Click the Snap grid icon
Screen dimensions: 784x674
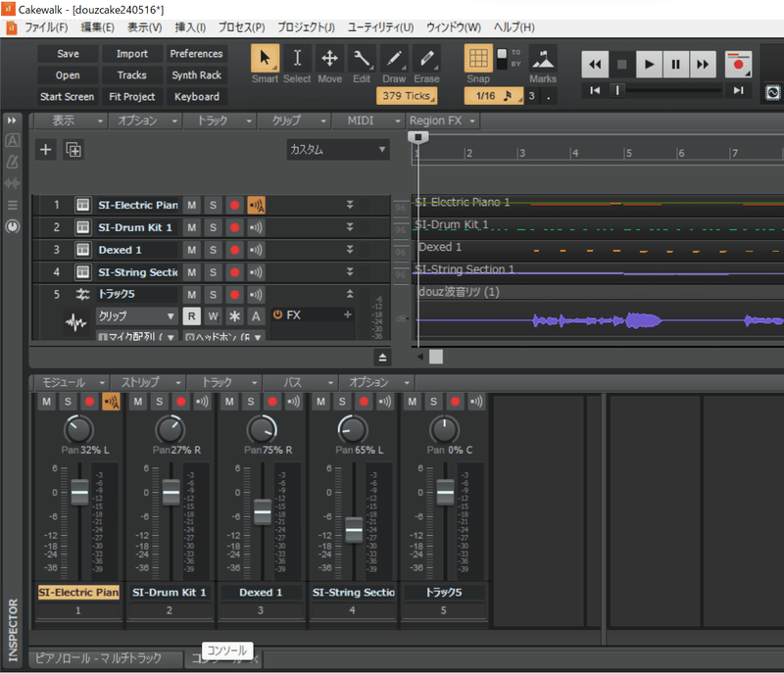click(478, 59)
